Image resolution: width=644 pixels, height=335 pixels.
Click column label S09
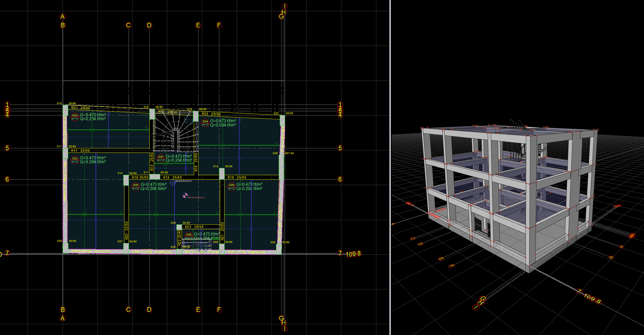[273, 242]
